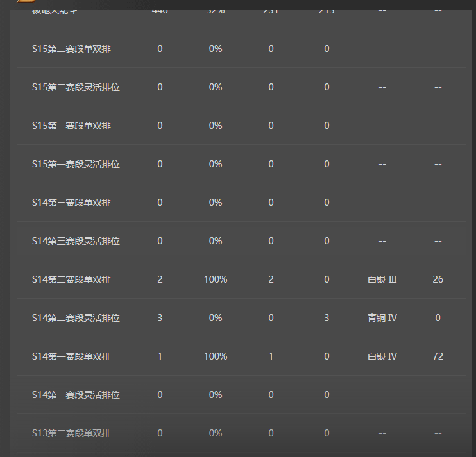
Task: Click the 白银 Ⅲ rank cell
Action: click(382, 279)
